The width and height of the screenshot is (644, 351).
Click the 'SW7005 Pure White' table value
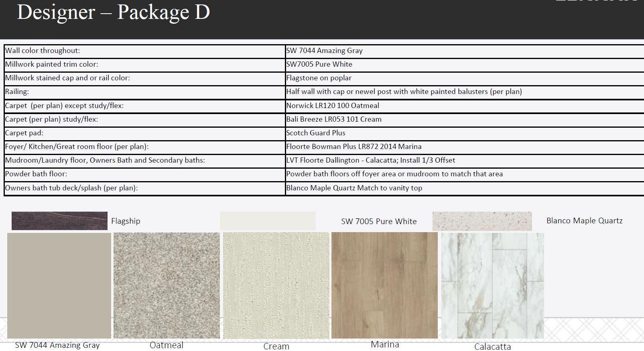(319, 64)
